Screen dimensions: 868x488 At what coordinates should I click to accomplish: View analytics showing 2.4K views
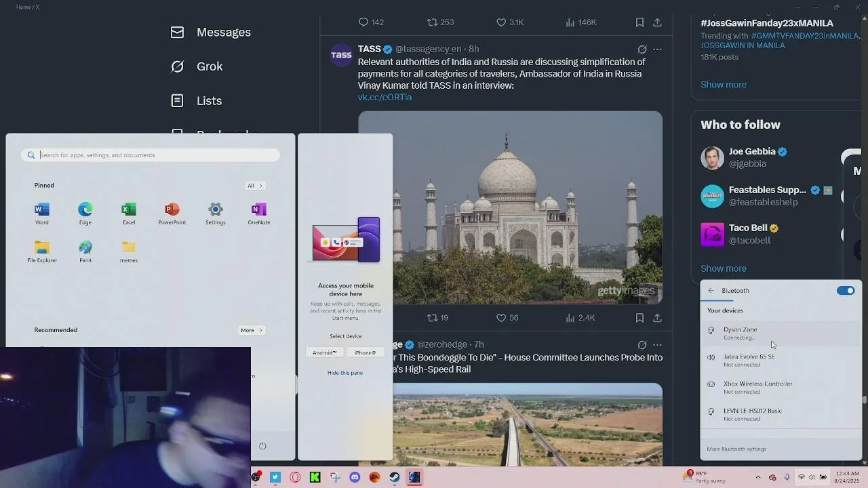click(580, 317)
